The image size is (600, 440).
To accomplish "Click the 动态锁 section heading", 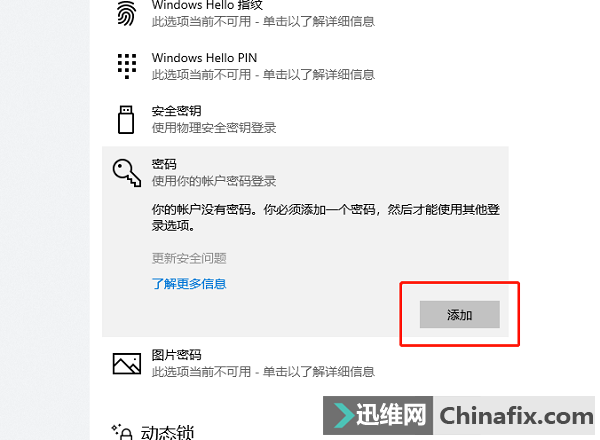I will click(167, 432).
